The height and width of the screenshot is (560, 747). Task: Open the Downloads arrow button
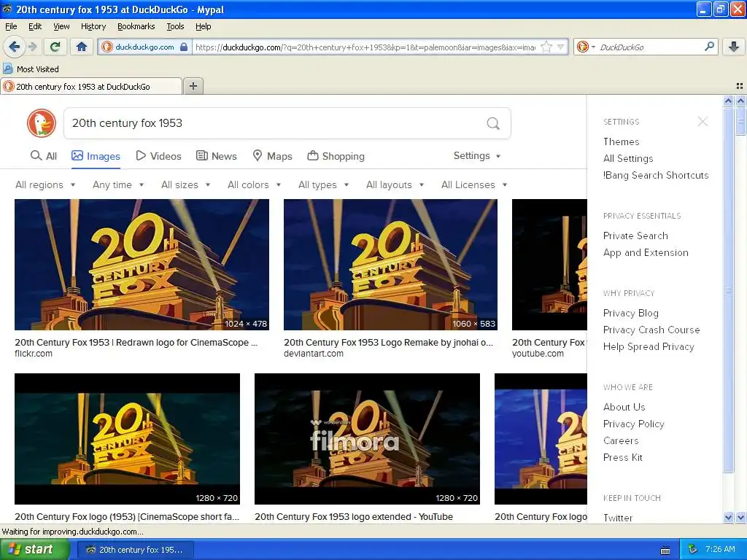(x=734, y=47)
